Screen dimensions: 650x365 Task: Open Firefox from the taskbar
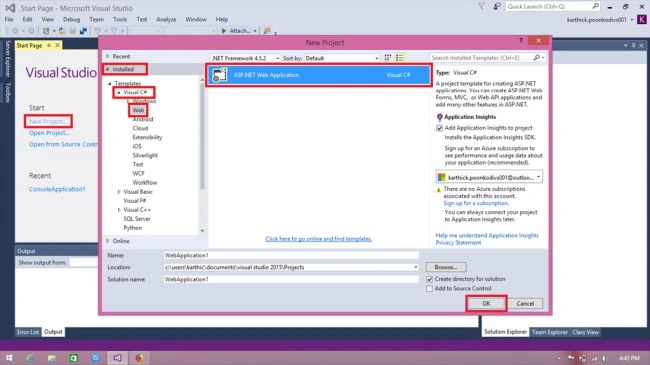coord(139,358)
